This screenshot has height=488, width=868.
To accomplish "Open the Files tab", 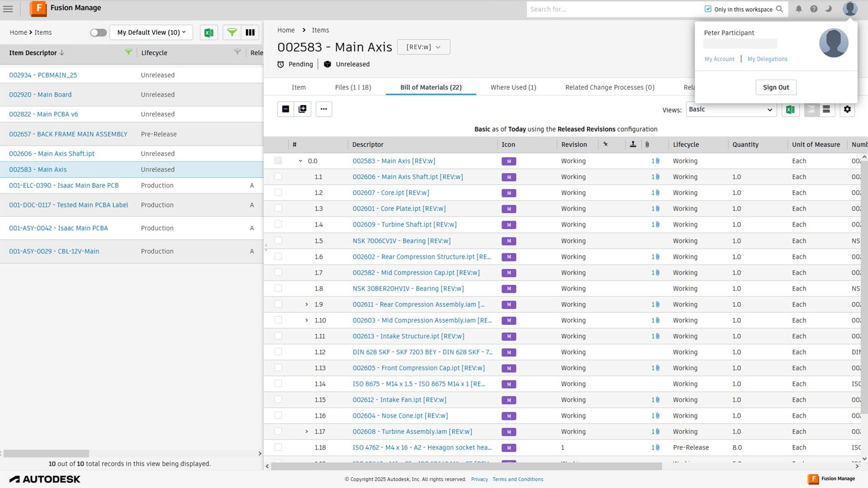I will pyautogui.click(x=353, y=87).
